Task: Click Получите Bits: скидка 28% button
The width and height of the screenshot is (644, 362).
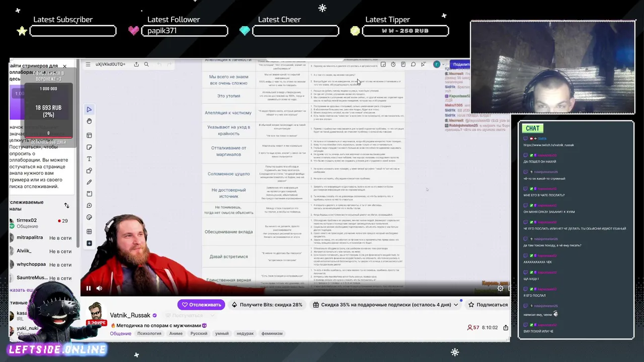Action: (x=267, y=305)
